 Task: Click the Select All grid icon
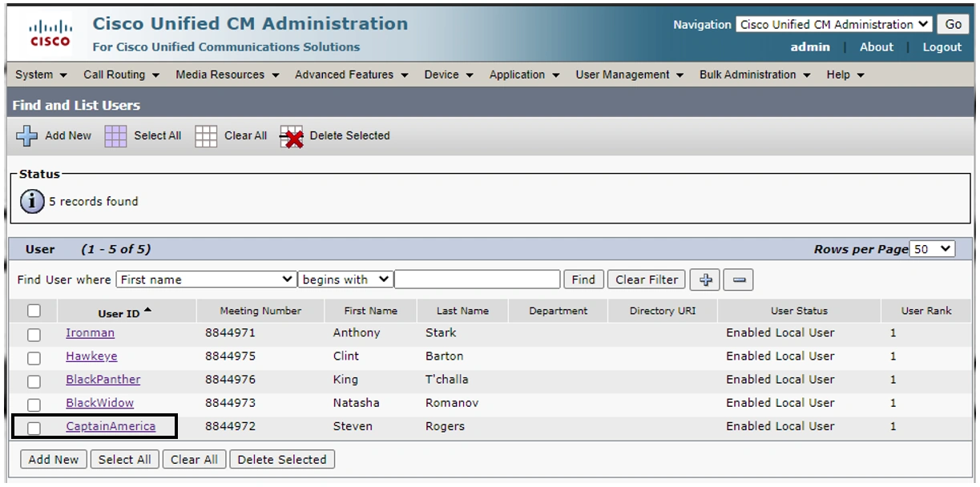[115, 136]
